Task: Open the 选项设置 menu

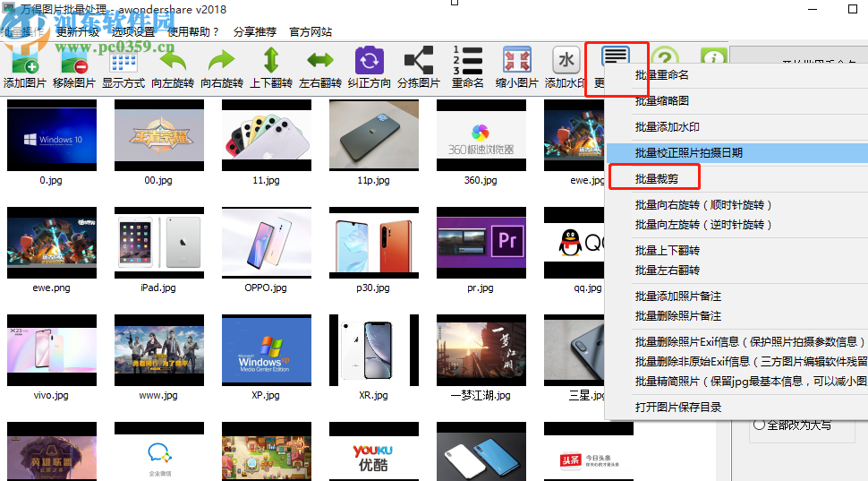Action: coord(132,31)
